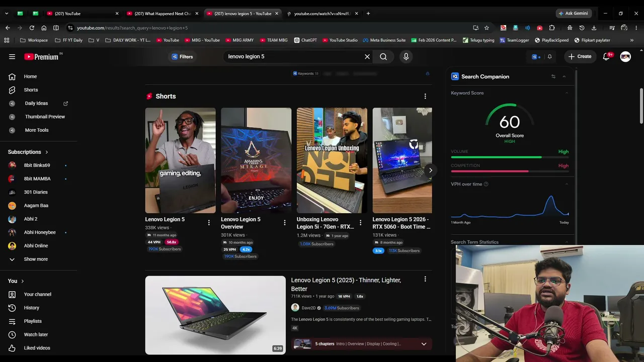This screenshot has height=362, width=644.
Task: Open the YouTube guide hamburger menu
Action: 12,57
